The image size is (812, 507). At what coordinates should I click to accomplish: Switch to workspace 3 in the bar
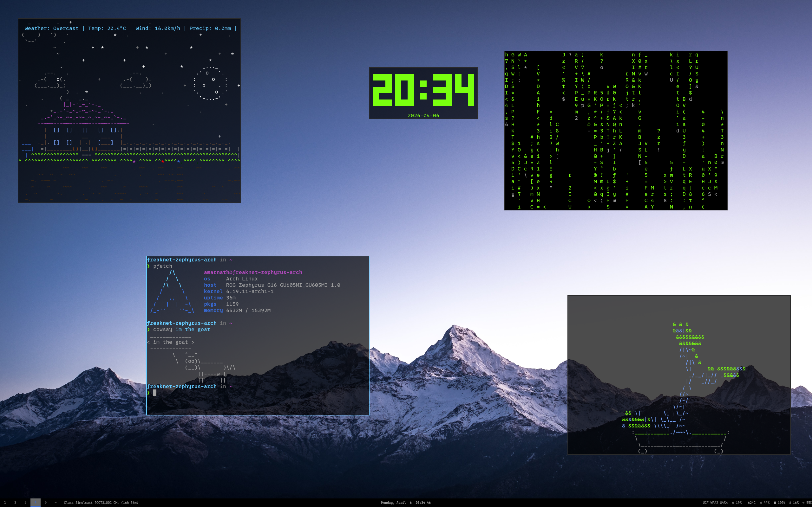click(x=25, y=503)
